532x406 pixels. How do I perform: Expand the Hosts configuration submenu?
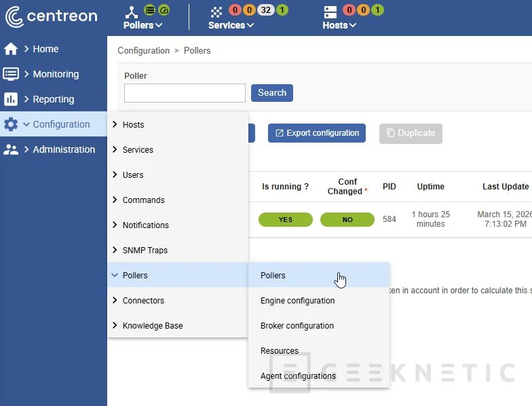(178, 125)
